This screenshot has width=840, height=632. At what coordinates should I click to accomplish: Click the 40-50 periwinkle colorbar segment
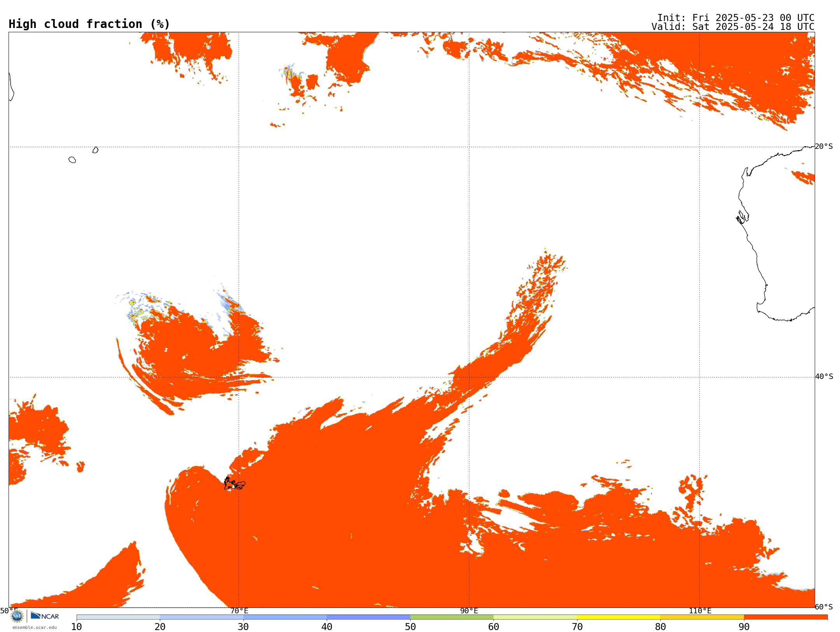[368, 617]
